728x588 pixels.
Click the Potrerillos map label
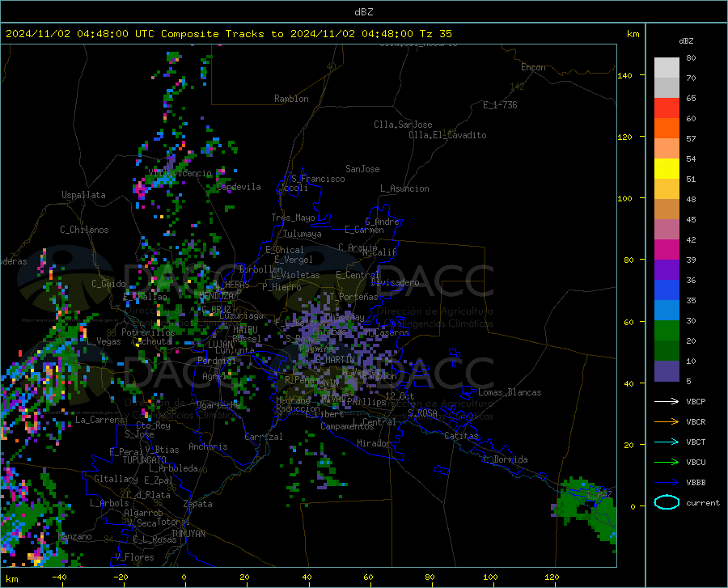coord(148,332)
